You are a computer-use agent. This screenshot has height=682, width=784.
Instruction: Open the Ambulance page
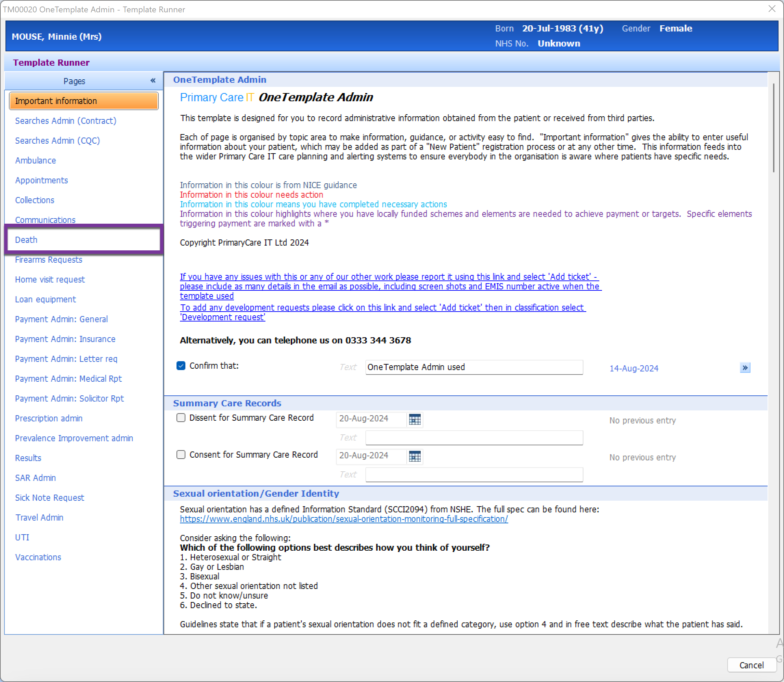(35, 161)
